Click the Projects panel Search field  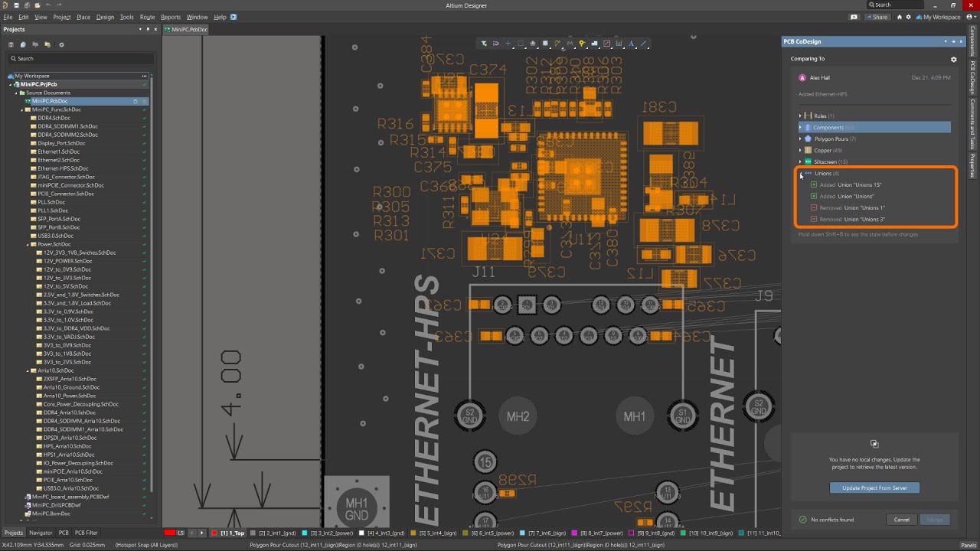coord(80,58)
